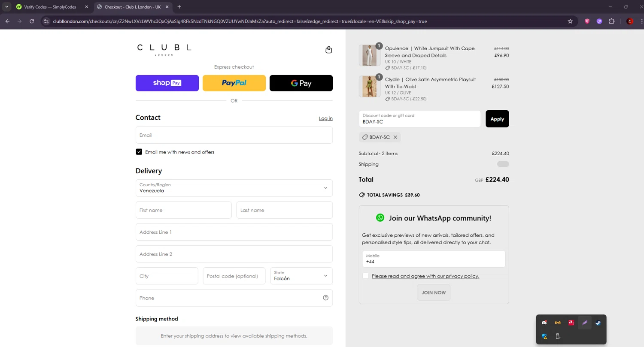Click the browser address bar URL
644x347 pixels.
click(x=240, y=21)
